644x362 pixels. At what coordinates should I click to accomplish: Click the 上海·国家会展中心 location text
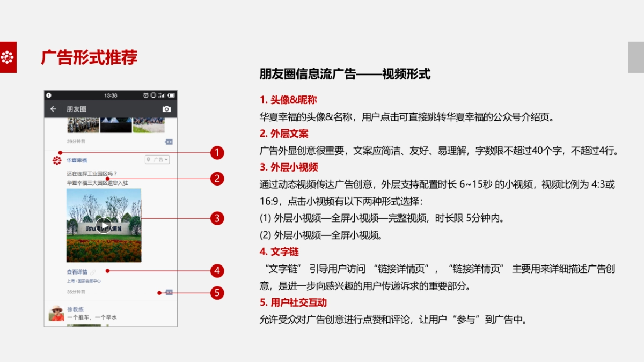[x=84, y=280]
